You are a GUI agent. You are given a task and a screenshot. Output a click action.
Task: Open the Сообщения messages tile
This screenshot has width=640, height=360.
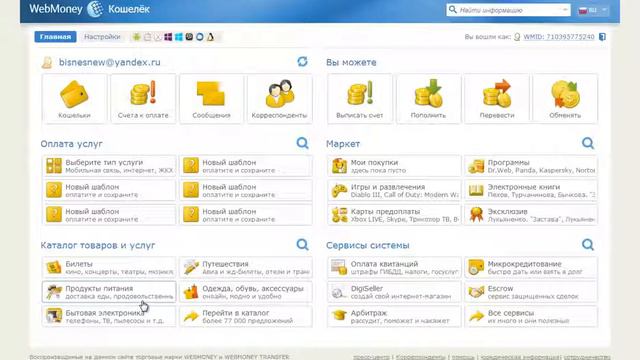(x=211, y=98)
